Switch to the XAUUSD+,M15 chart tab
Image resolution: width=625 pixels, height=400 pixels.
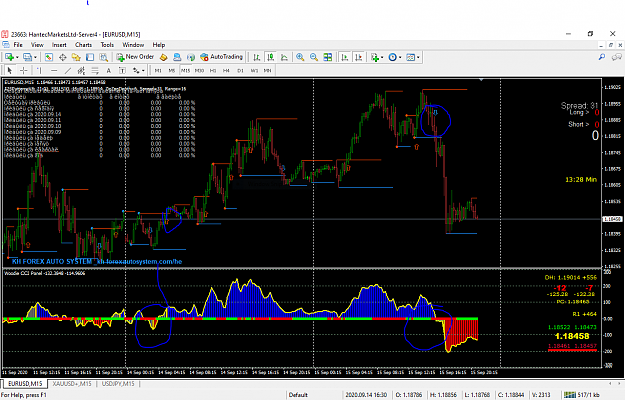(x=72, y=384)
